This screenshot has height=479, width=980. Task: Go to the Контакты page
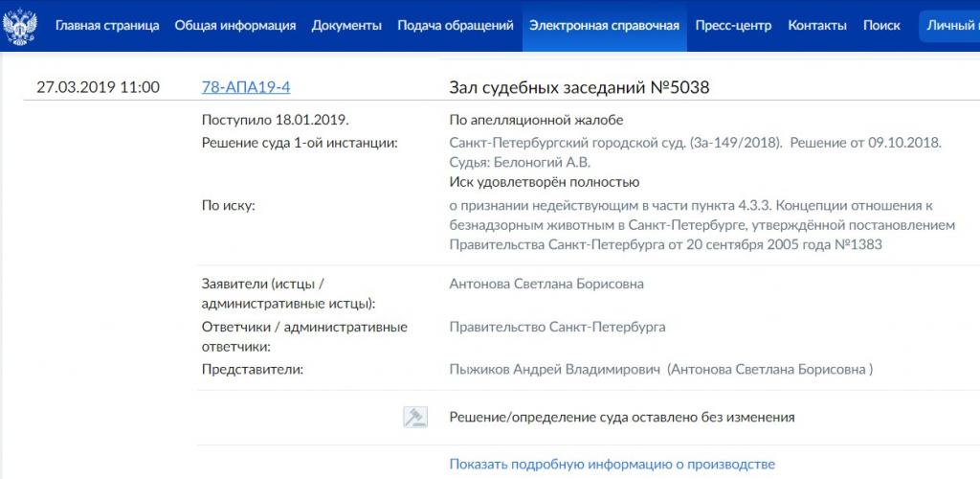click(816, 26)
